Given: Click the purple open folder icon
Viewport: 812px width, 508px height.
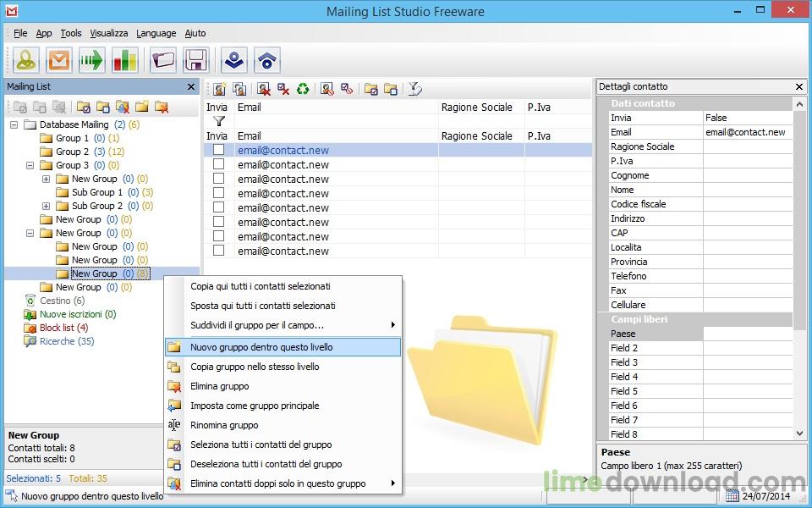Looking at the screenshot, I should click(x=163, y=60).
